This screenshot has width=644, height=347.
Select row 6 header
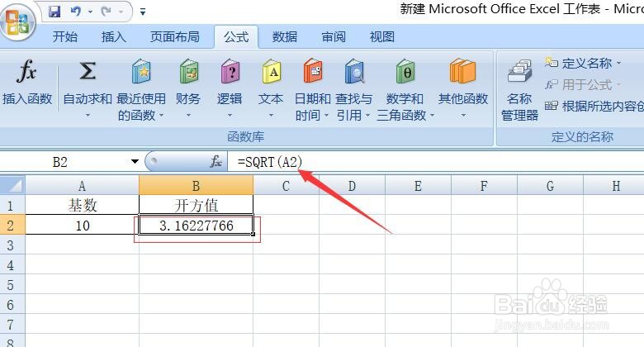[x=12, y=304]
